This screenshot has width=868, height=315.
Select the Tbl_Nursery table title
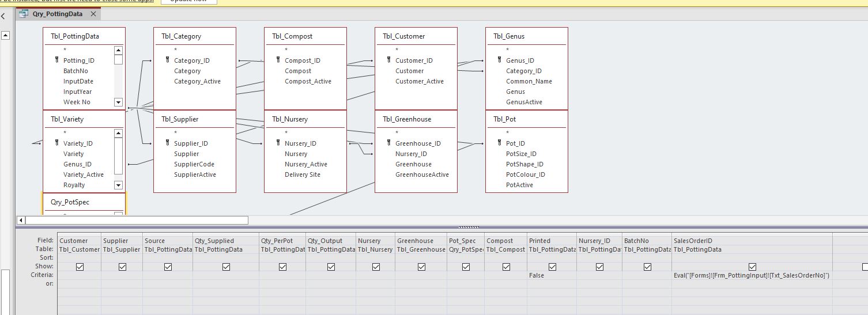coord(290,119)
